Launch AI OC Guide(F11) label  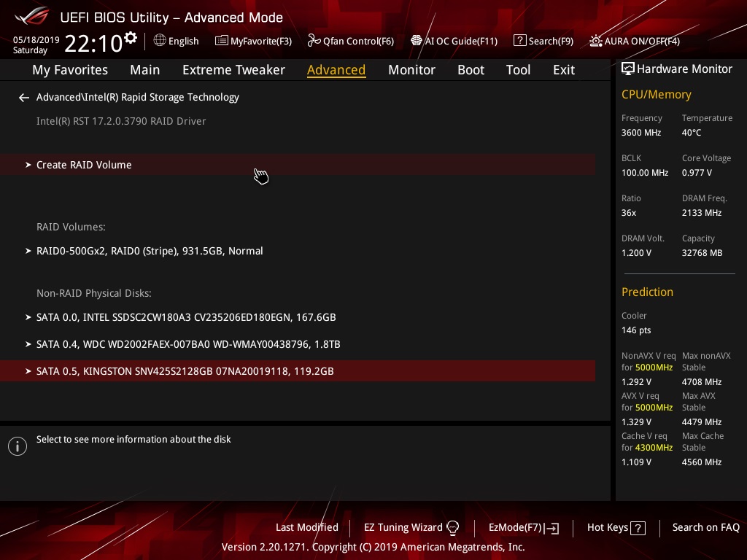point(461,41)
